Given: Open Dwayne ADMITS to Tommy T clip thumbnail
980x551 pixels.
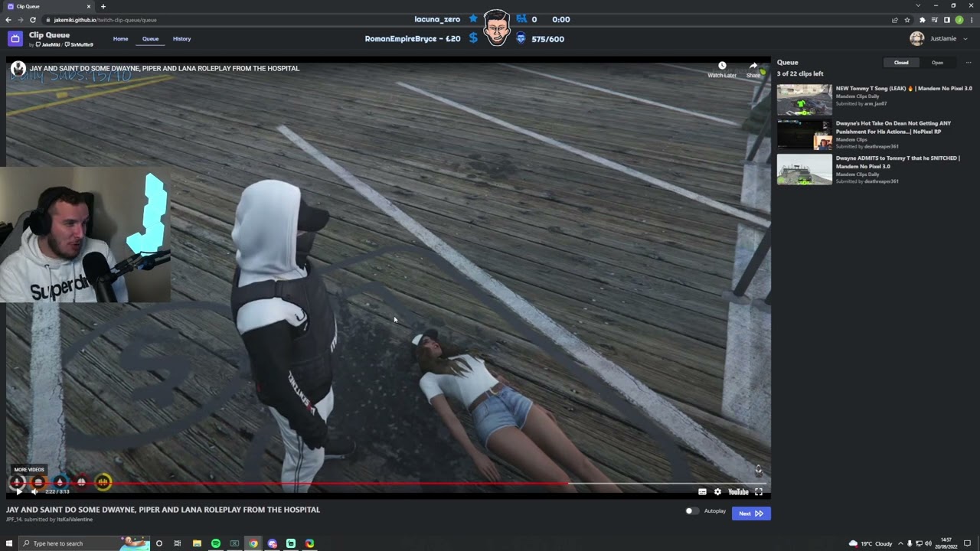Looking at the screenshot, I should (x=804, y=170).
